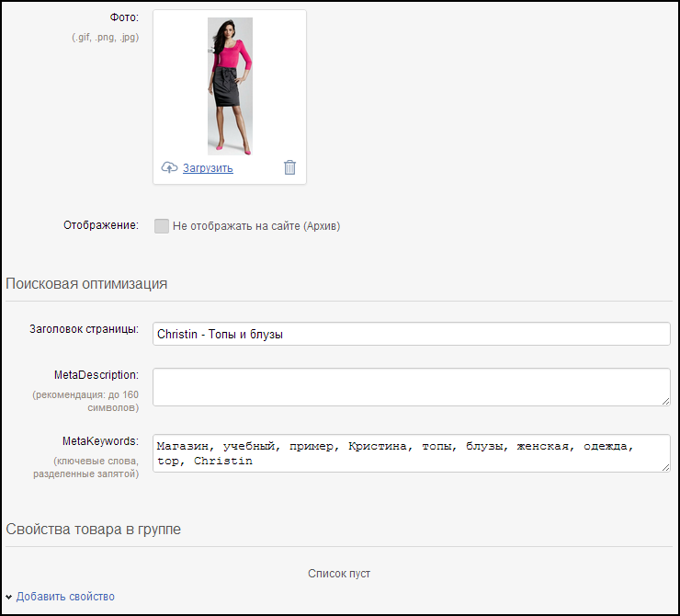
Task: Click the Поисковая оптимизация heading
Action: point(86,284)
